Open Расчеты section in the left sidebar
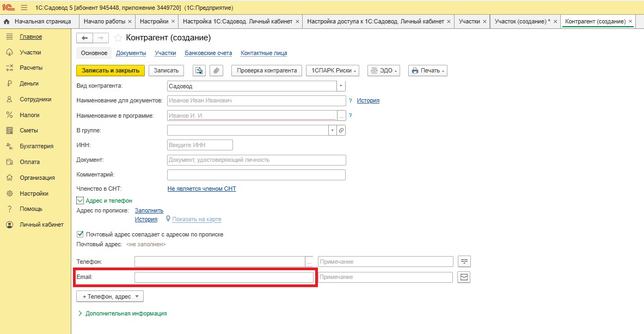Screen dimensions: 644x334 click(x=31, y=68)
